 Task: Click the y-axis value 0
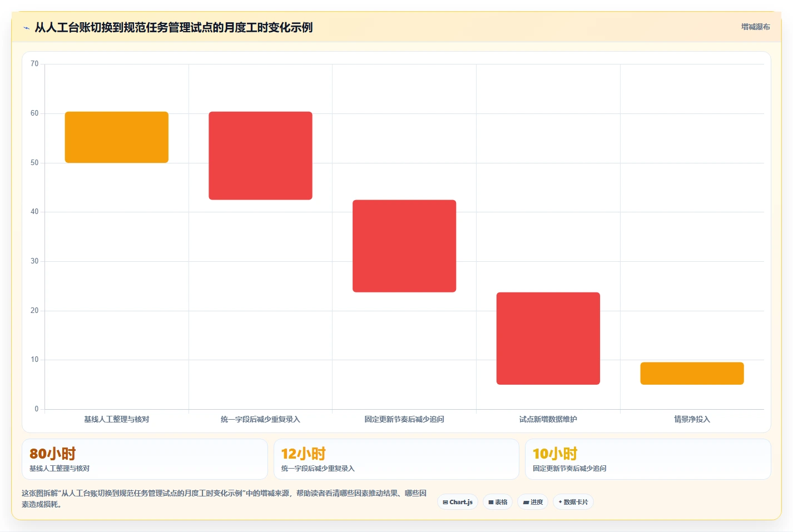click(37, 409)
